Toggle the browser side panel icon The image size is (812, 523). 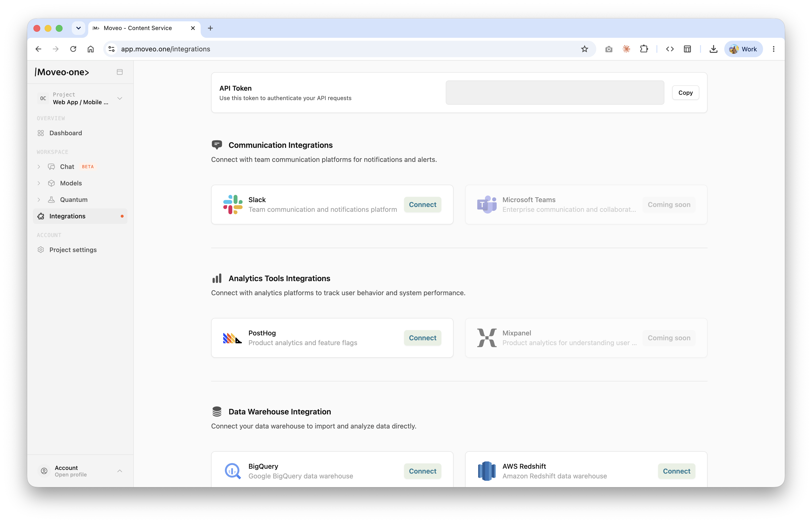687,49
